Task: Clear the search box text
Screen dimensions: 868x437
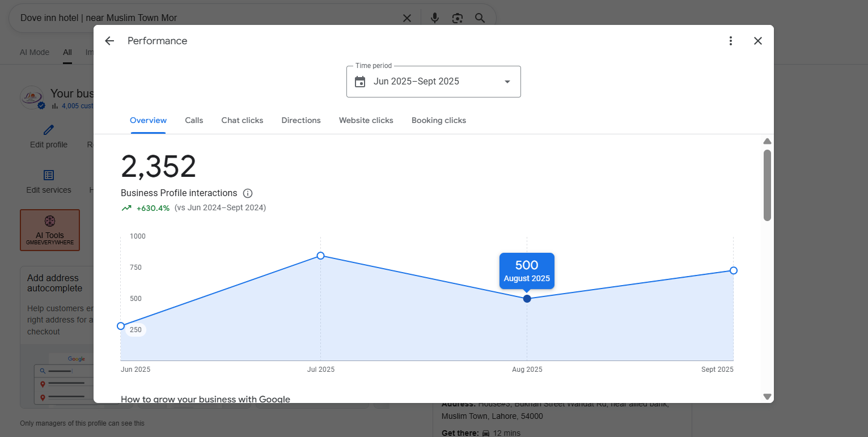Action: (x=407, y=18)
